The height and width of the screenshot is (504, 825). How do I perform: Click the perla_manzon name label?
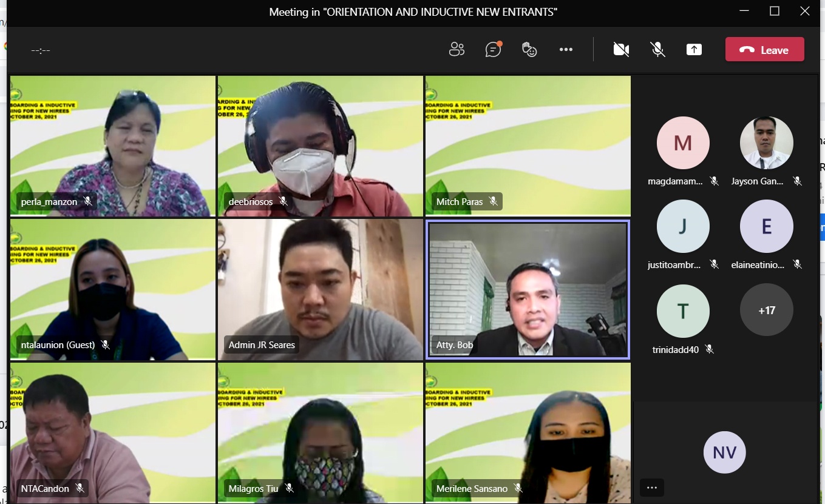pos(49,201)
